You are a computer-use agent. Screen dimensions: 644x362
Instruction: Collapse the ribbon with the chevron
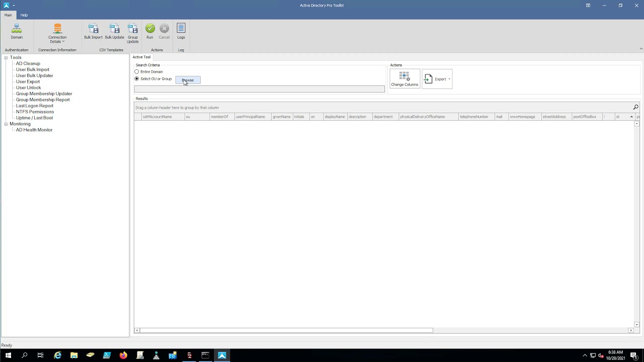(641, 49)
